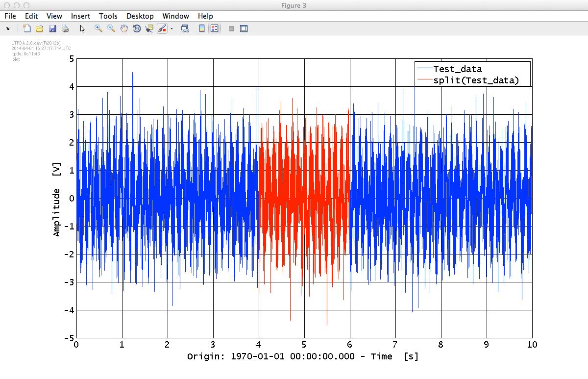
Task: Click the Link Plot icon
Action: (185, 28)
